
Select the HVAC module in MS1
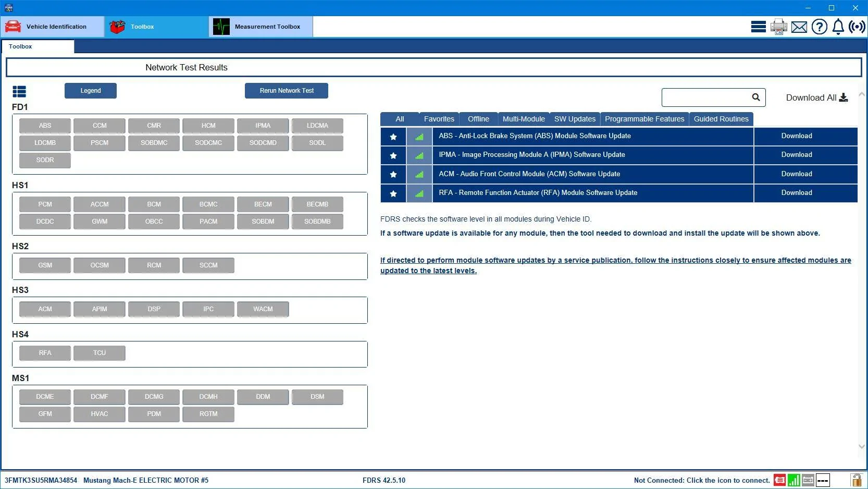pyautogui.click(x=100, y=414)
